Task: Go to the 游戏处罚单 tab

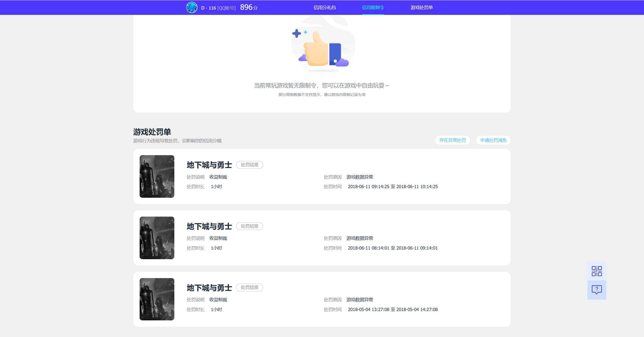Action: point(422,8)
